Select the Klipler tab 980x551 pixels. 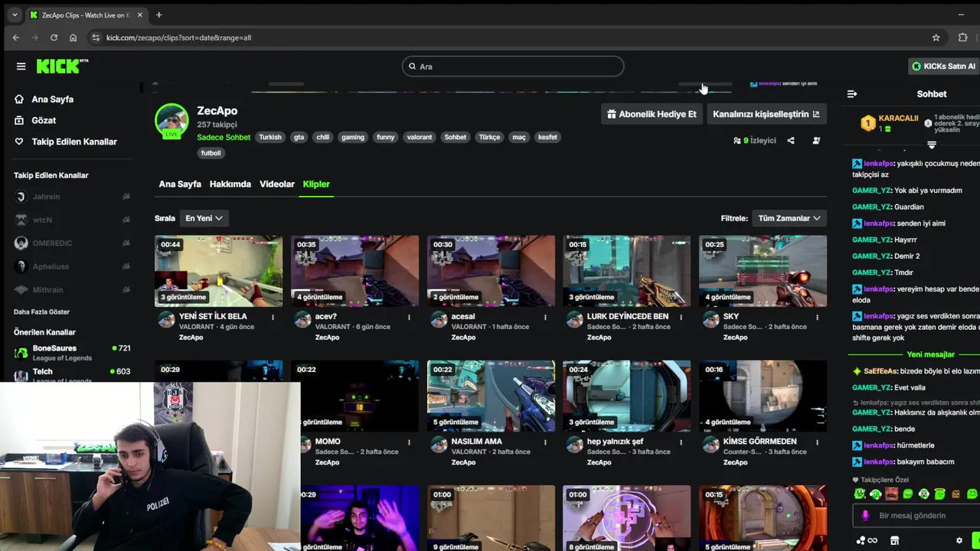point(316,184)
